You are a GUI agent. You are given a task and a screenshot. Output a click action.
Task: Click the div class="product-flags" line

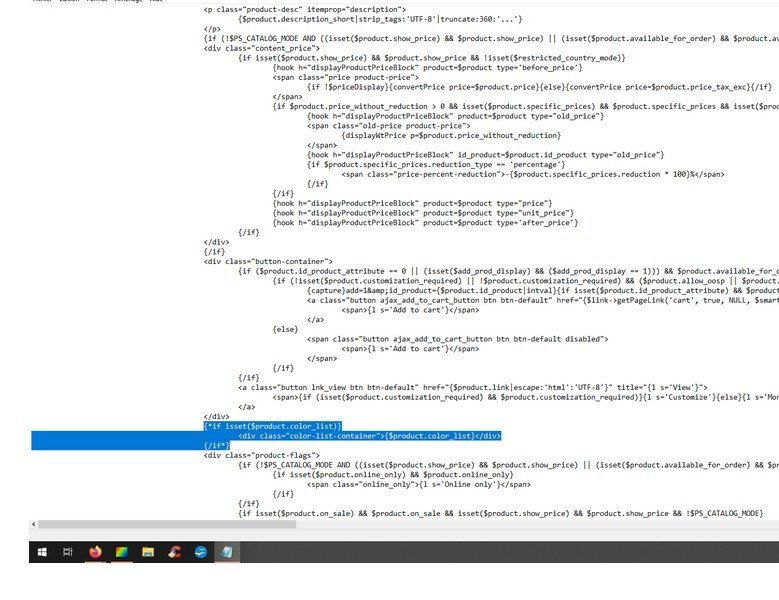point(261,455)
